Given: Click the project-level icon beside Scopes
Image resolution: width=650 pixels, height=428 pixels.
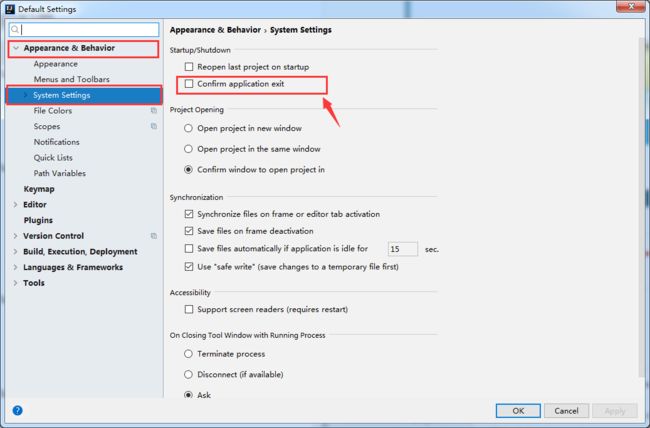Looking at the screenshot, I should point(154,126).
